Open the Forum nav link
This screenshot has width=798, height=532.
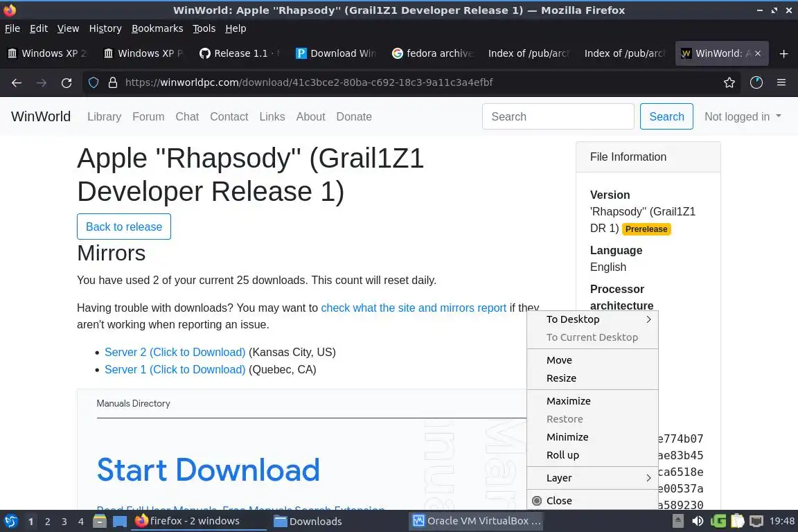[x=148, y=116]
